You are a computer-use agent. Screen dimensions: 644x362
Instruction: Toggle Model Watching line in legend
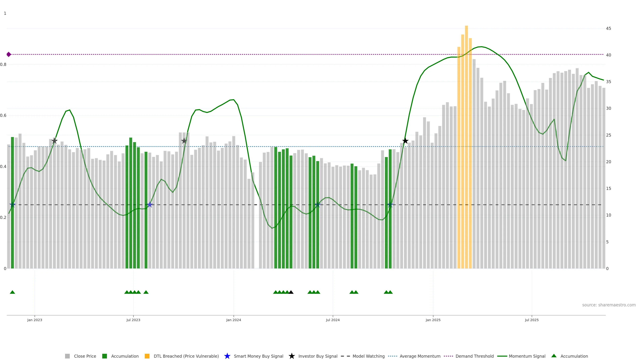pyautogui.click(x=368, y=356)
